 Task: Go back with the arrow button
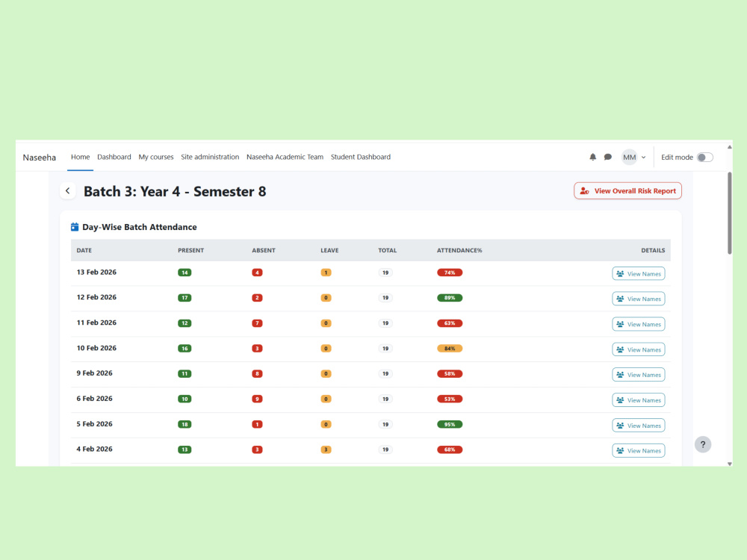tap(68, 191)
